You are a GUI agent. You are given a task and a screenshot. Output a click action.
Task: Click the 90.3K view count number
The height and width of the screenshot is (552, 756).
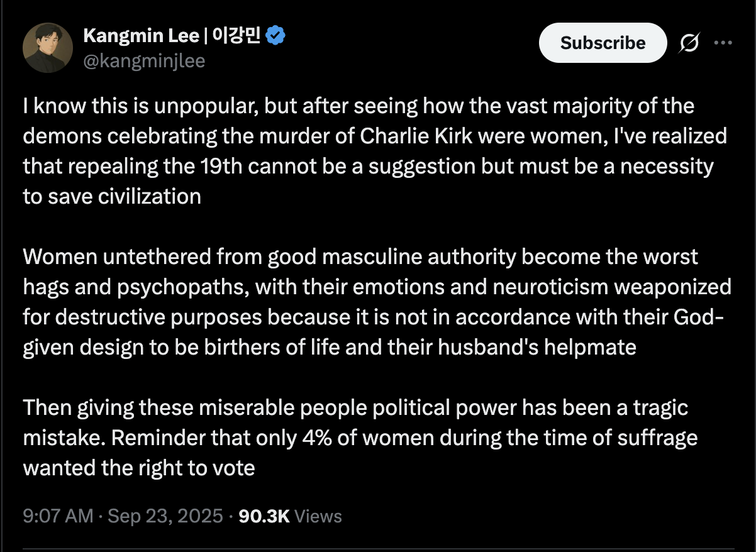point(264,516)
